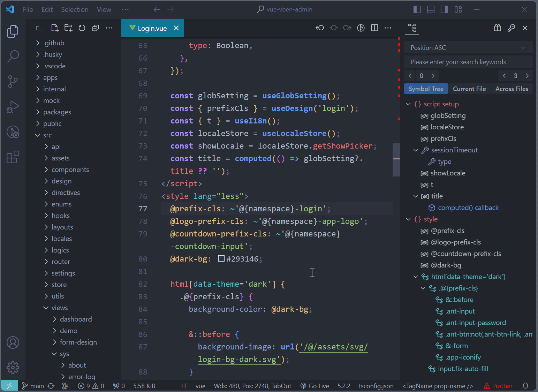538x392 pixels.
Task: Click the symbol tree panel icon
Action: coord(412,28)
